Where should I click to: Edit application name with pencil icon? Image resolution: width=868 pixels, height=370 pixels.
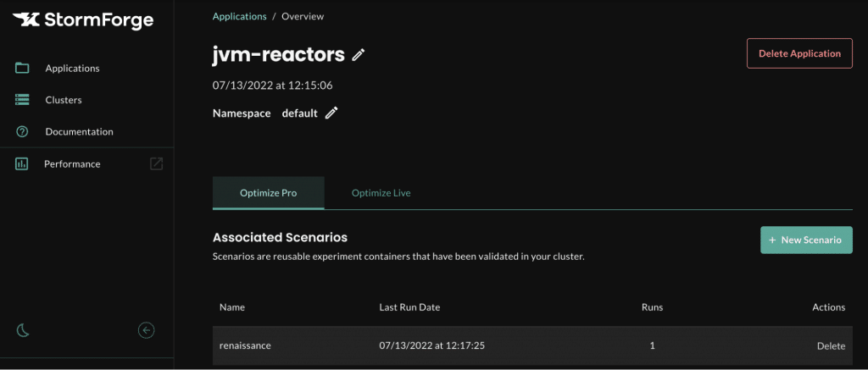(359, 55)
